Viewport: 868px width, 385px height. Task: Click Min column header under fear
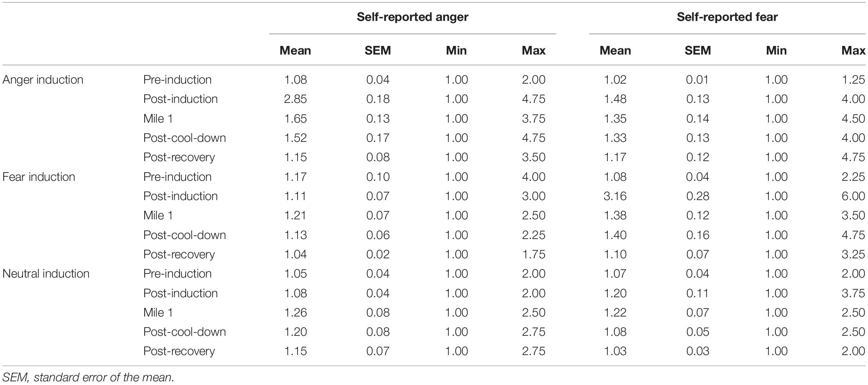click(x=776, y=50)
